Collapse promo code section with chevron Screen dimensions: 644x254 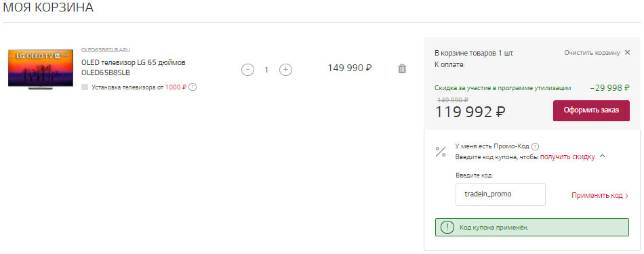click(603, 156)
